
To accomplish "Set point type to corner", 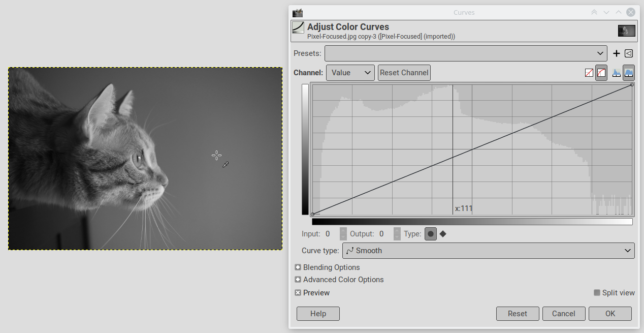I will [x=443, y=234].
